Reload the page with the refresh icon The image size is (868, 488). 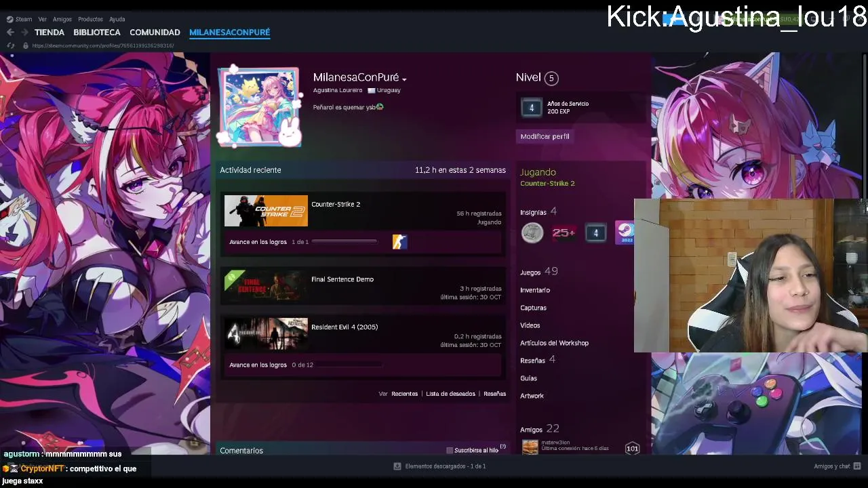11,45
